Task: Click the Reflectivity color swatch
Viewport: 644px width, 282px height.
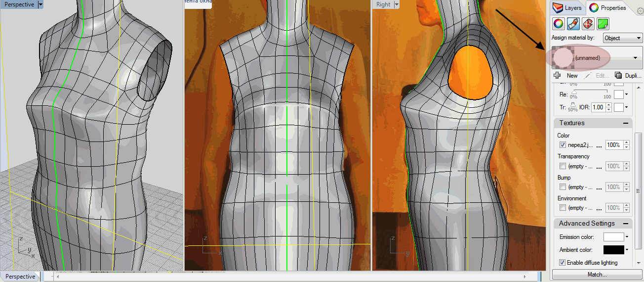Action: point(619,94)
